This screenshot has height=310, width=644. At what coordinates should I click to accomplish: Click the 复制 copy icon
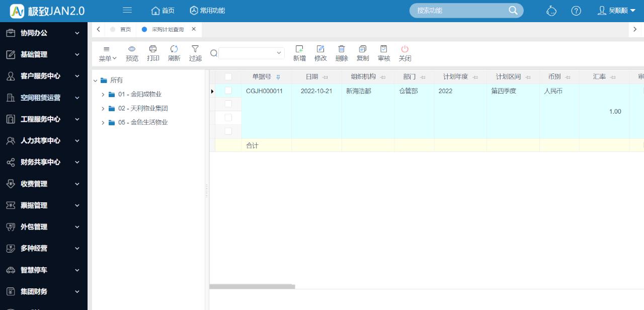tap(363, 53)
